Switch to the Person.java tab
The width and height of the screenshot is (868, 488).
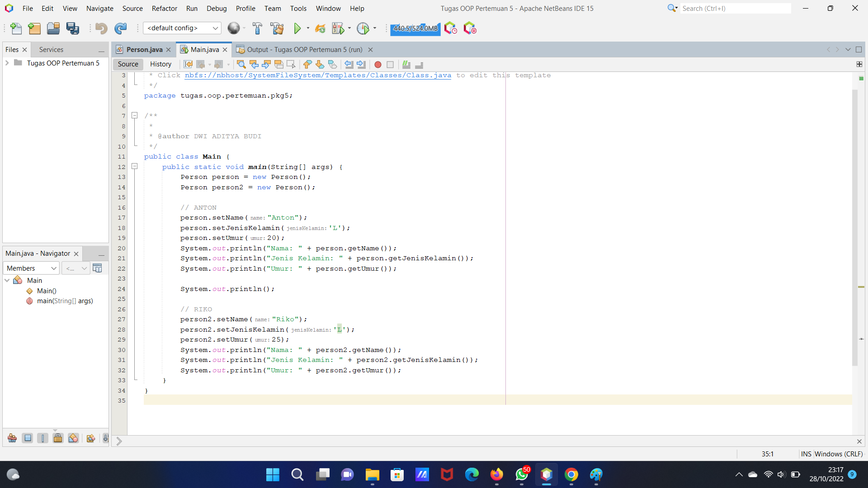pos(144,50)
